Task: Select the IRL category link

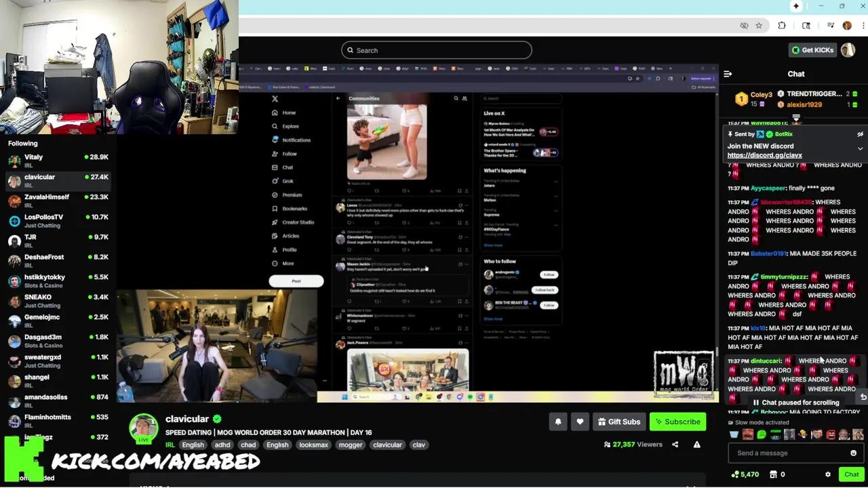Action: click(x=170, y=445)
